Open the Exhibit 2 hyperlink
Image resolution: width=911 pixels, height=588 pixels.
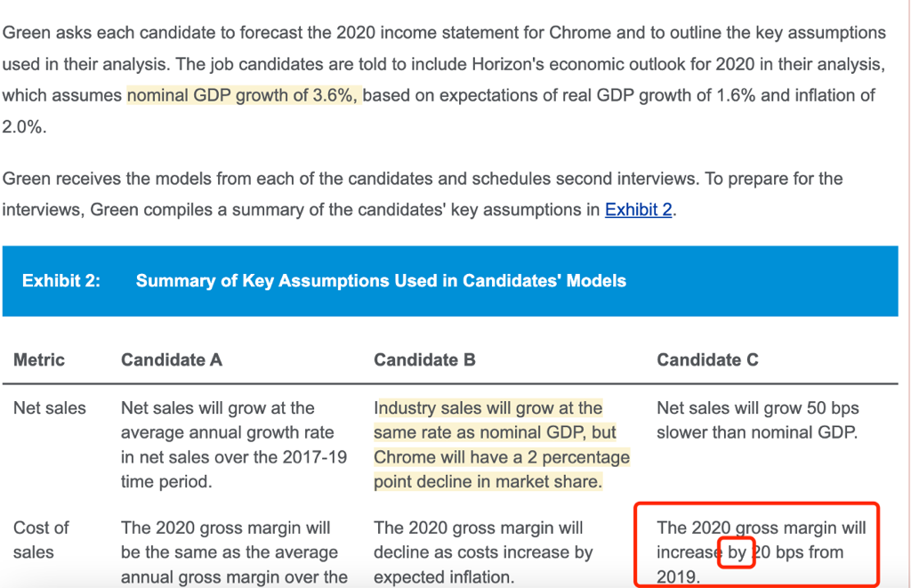638,210
